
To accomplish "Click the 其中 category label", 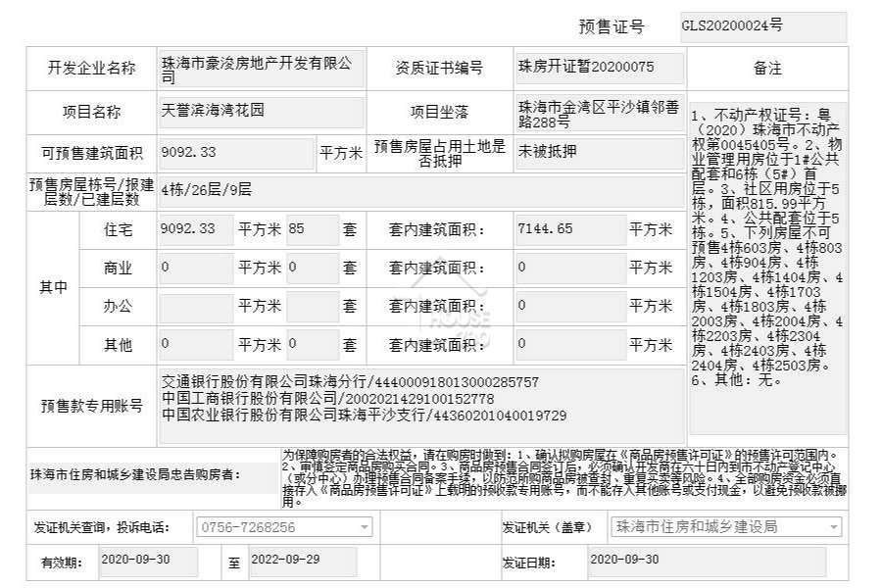I will click(x=53, y=287).
